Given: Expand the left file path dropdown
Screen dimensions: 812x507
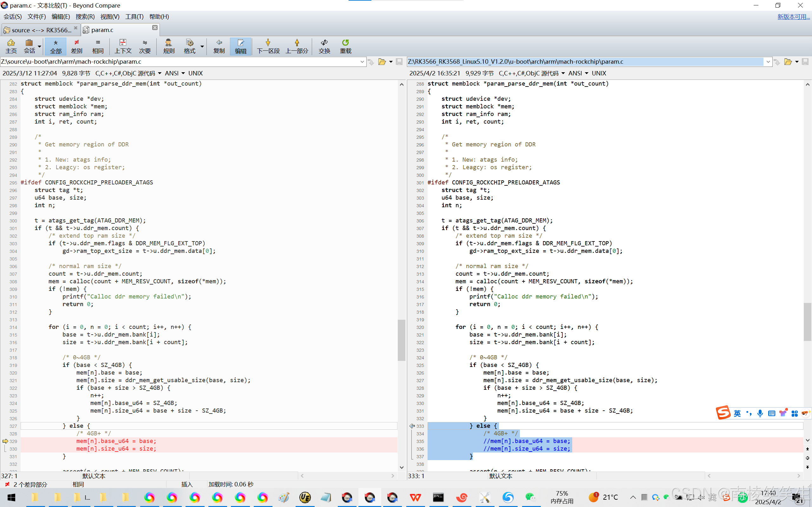Looking at the screenshot, I should 362,62.
